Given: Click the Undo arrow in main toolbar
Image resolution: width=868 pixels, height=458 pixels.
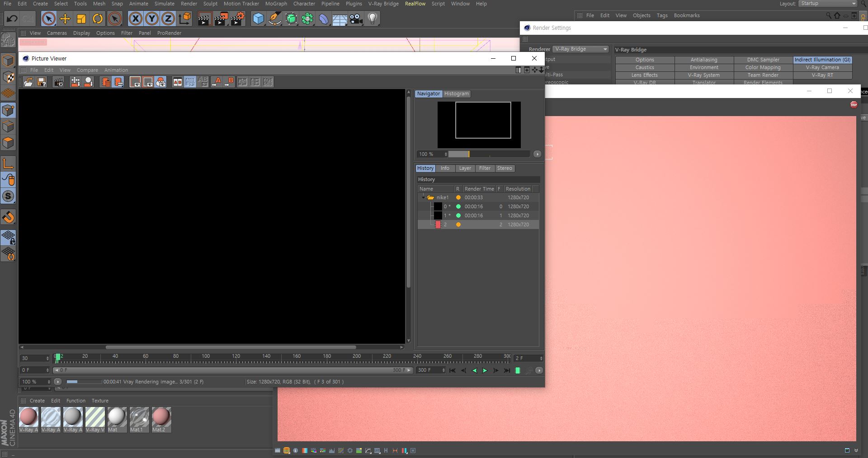Looking at the screenshot, I should pos(12,19).
